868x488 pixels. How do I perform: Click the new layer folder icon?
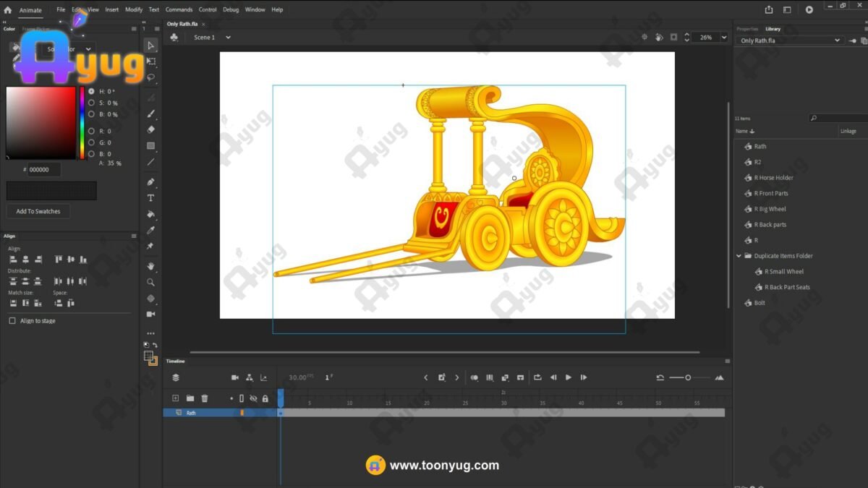(x=190, y=398)
